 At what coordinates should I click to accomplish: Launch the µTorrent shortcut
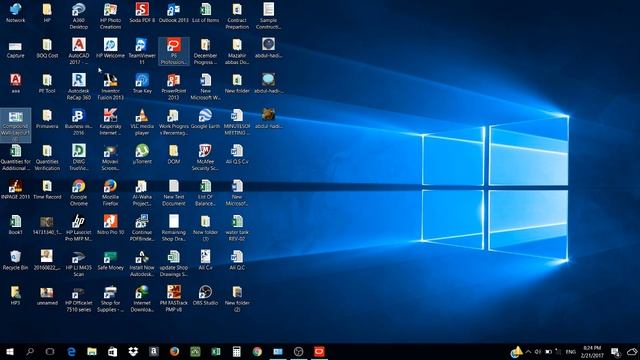(x=142, y=154)
